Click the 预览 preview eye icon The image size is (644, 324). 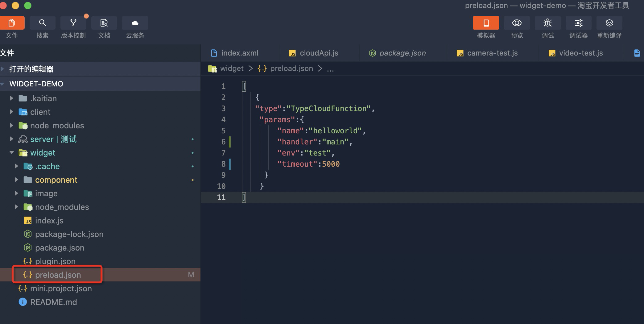point(517,23)
